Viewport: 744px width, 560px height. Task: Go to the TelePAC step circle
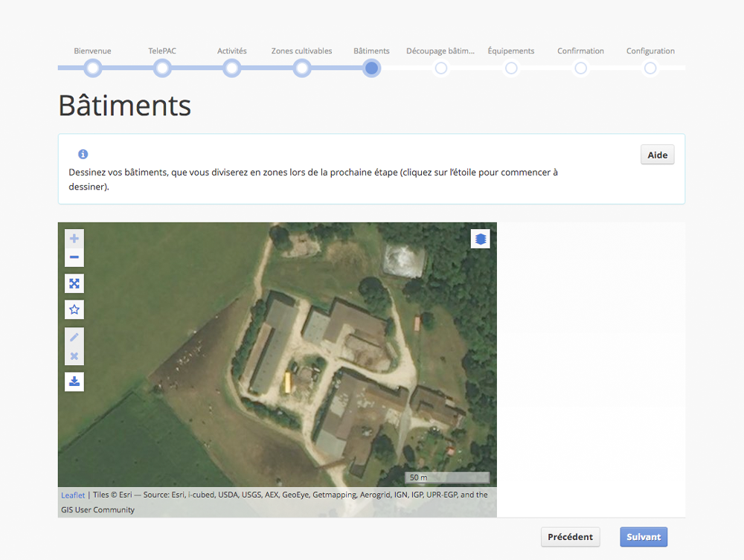pyautogui.click(x=162, y=68)
